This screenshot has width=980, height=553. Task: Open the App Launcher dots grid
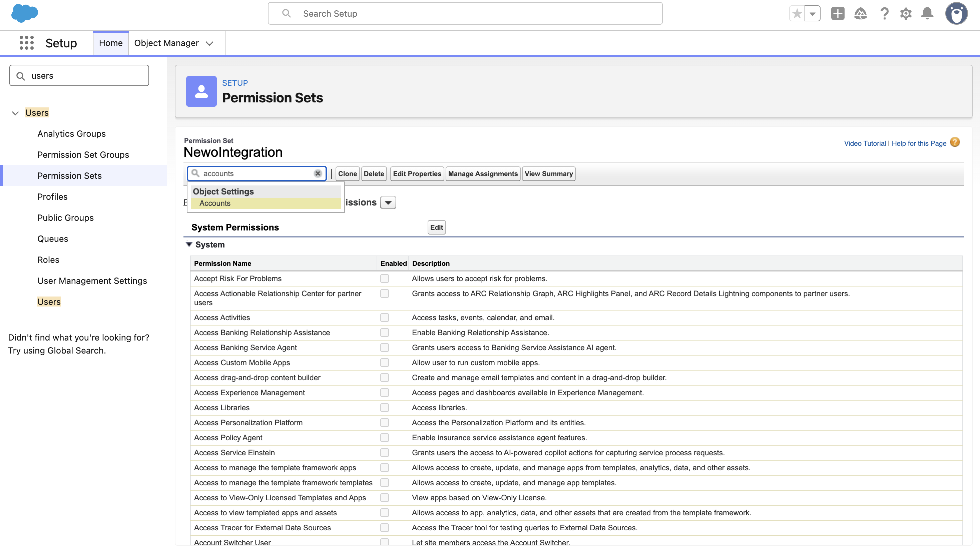[27, 43]
